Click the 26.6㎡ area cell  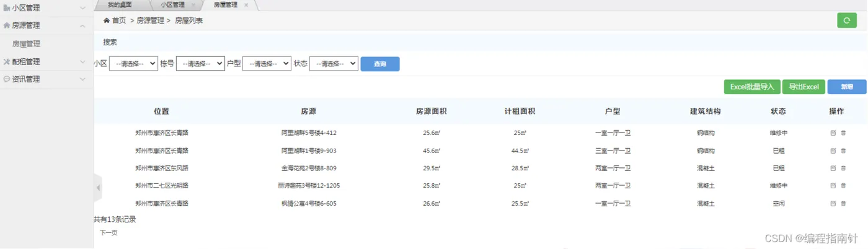432,203
